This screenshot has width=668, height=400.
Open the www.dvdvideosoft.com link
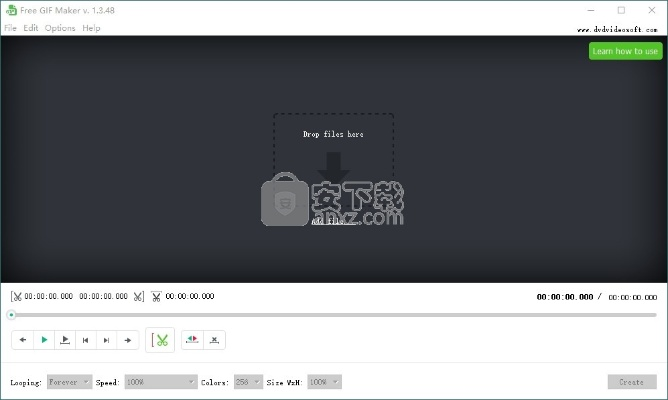click(617, 29)
